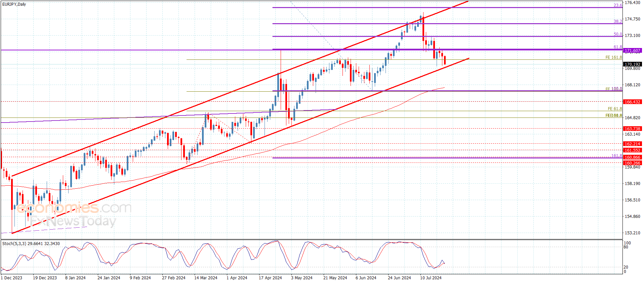Click the 160.266 red level label

632,163
